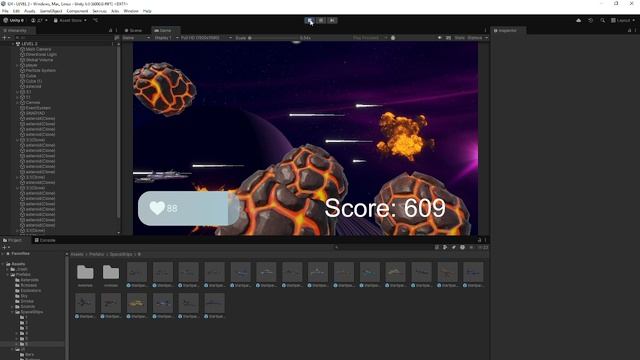The image size is (640, 360).
Task: Open the GameObject menu
Action: tap(51, 11)
